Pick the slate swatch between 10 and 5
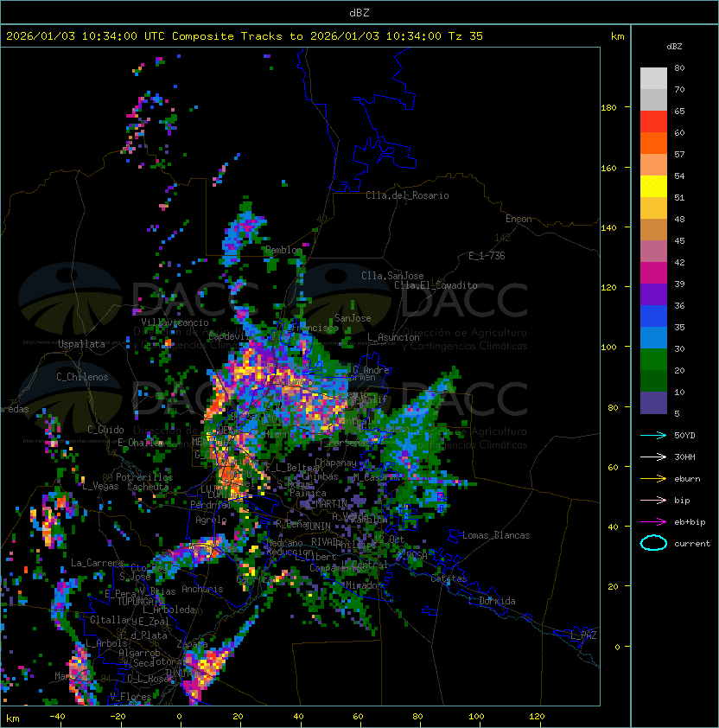719x728 pixels. click(x=653, y=403)
